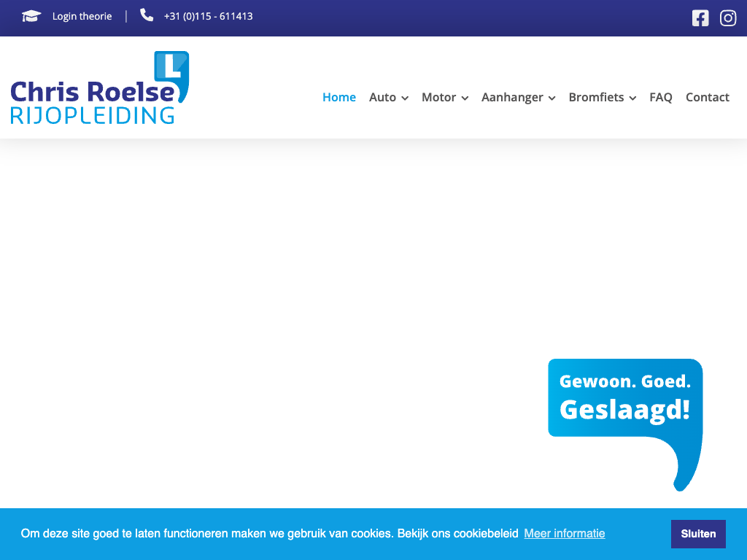Dismiss cookie banner with Sluiten button
Viewport: 747px width, 560px height.
[698, 534]
